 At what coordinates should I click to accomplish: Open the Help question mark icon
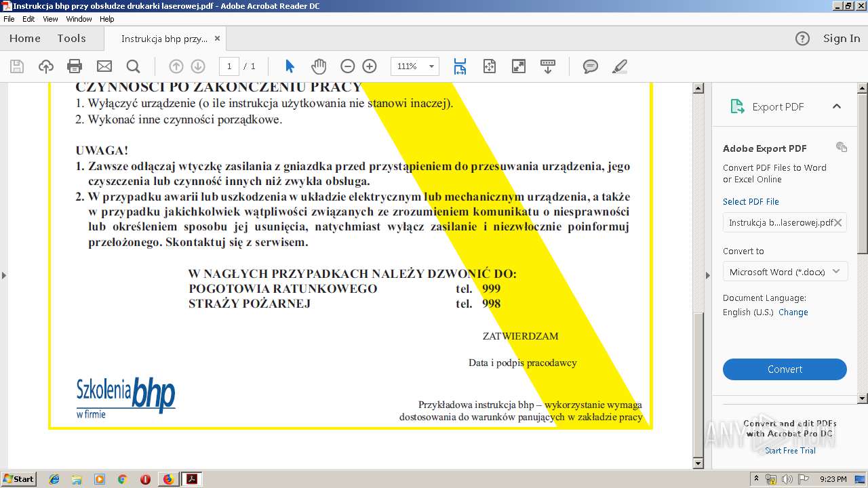[802, 39]
